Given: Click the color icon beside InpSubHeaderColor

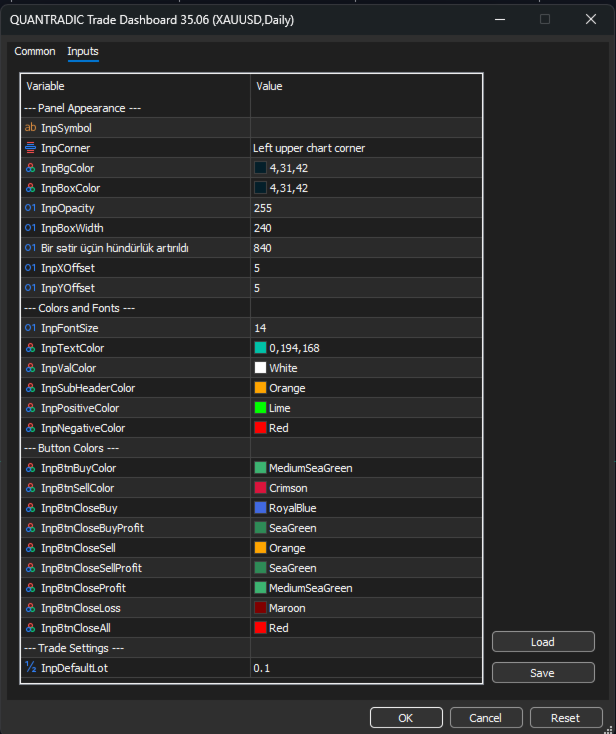Looking at the screenshot, I should (x=30, y=388).
